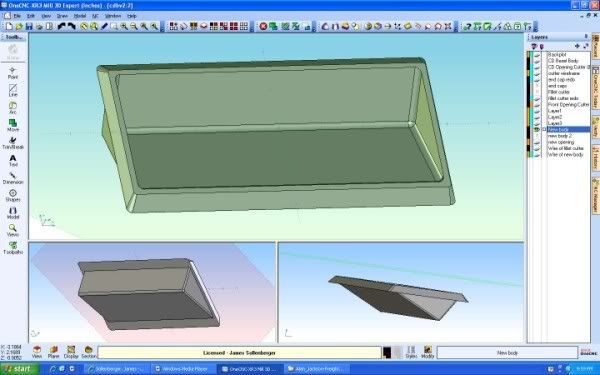Click the black color swatch in bottom bar

coord(387,352)
